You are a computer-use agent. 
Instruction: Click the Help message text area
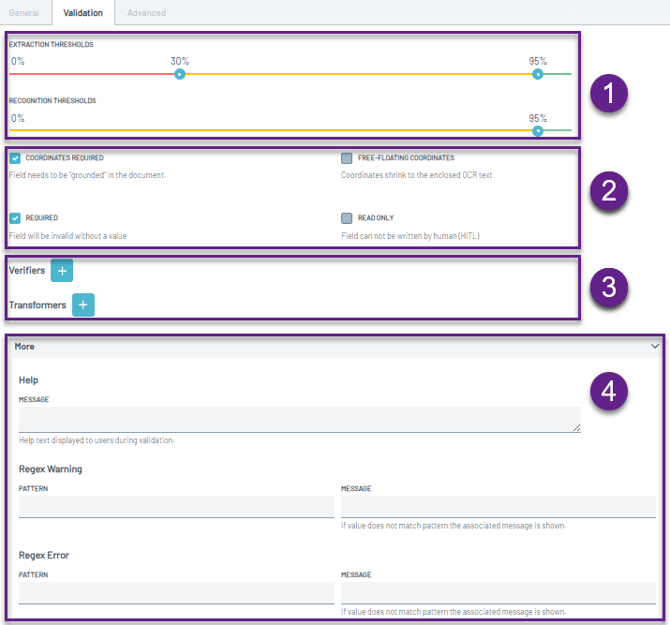(298, 419)
